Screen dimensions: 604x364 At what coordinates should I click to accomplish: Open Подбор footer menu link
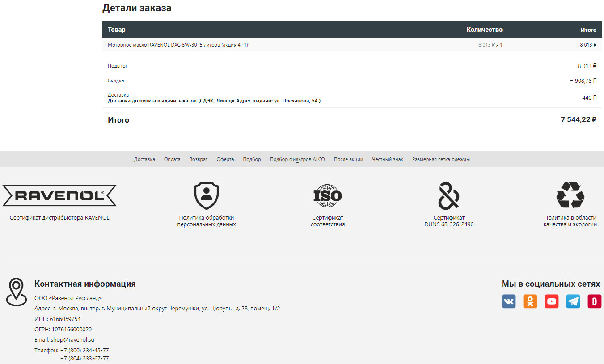click(x=252, y=159)
